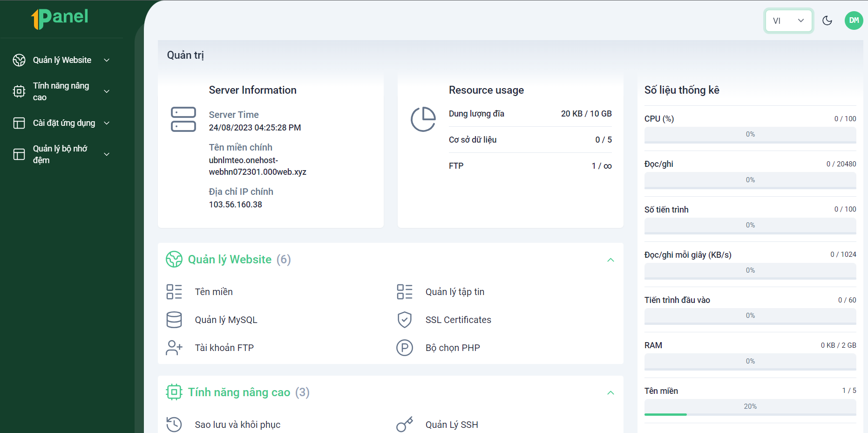Click the layout icon beside Quản lý bộ nhớ đệm
This screenshot has height=433, width=868.
pos(19,154)
